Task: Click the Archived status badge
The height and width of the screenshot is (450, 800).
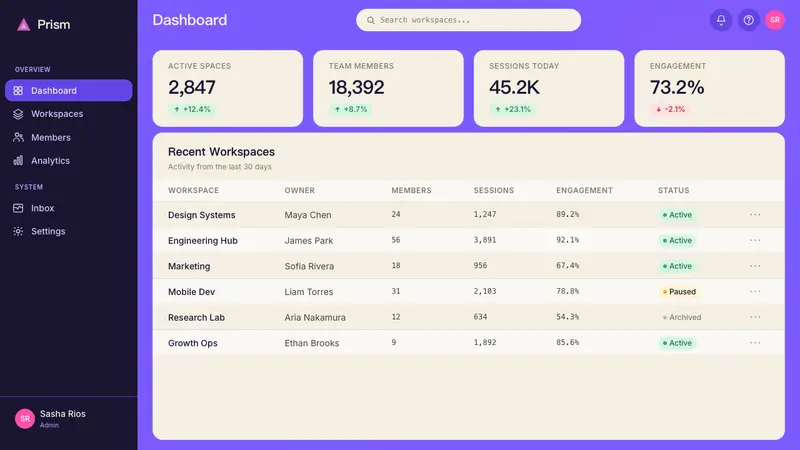Action: [682, 317]
